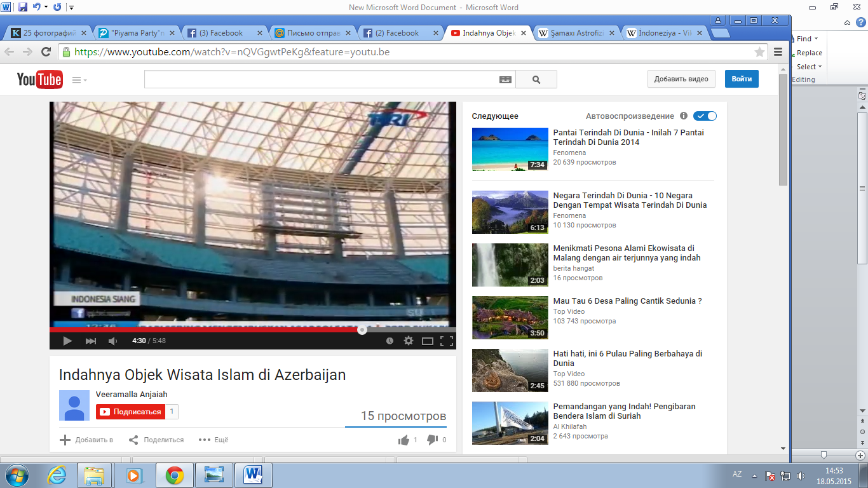
Task: Switch to the Şamaxı Astrofizi Wikipedia tab
Action: 576,33
